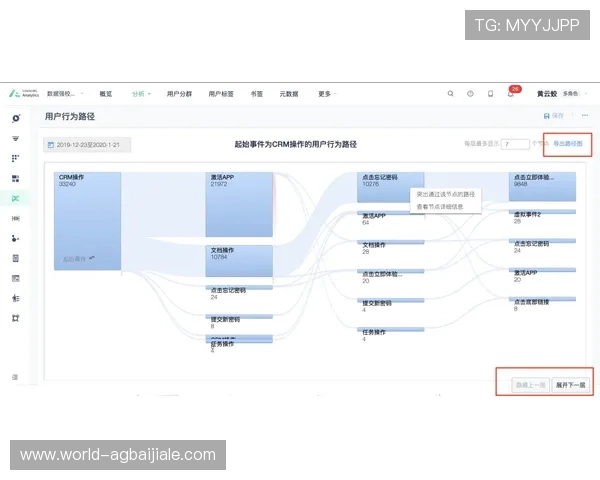Expand the 分析 menu dropdown
600x480 pixels.
[x=141, y=93]
